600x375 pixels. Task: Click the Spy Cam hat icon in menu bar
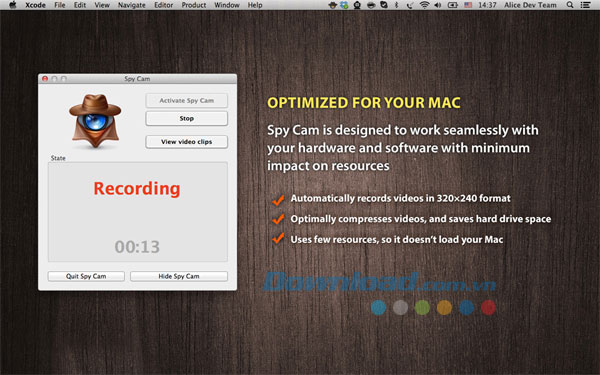[333, 5]
